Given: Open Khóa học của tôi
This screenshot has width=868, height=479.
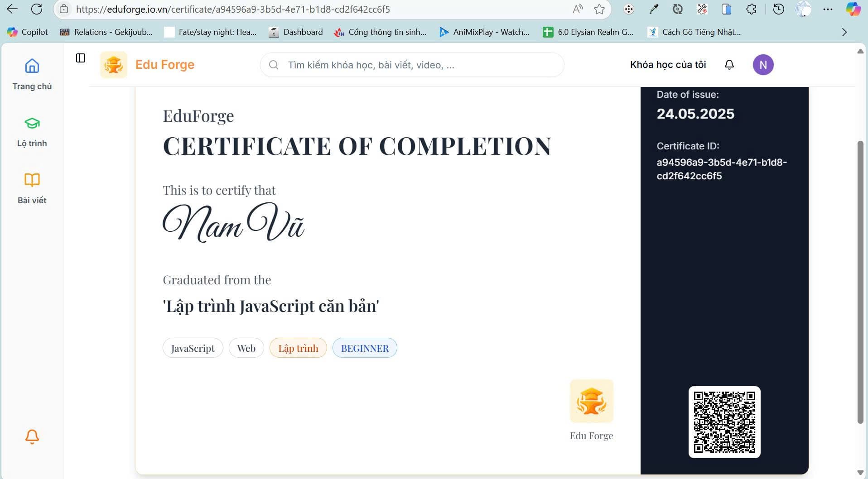Looking at the screenshot, I should (668, 65).
